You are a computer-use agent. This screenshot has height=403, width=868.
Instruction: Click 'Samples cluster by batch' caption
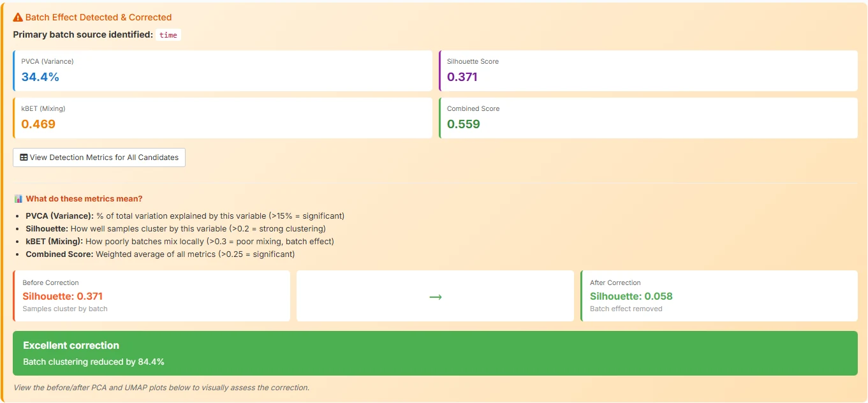65,309
